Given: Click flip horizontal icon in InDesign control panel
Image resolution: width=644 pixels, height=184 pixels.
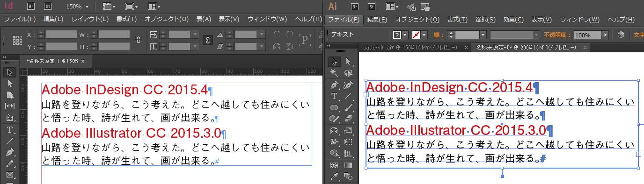Looking at the screenshot, I should click(x=277, y=46).
